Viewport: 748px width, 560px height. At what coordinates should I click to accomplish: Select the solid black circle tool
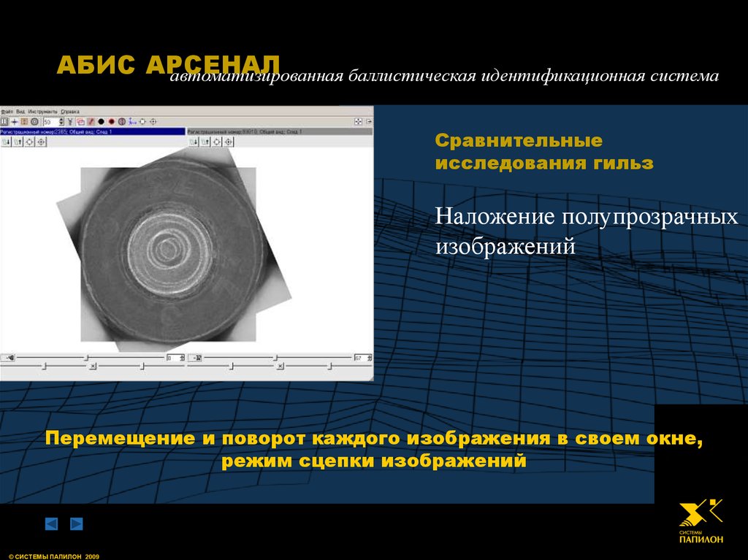point(100,121)
